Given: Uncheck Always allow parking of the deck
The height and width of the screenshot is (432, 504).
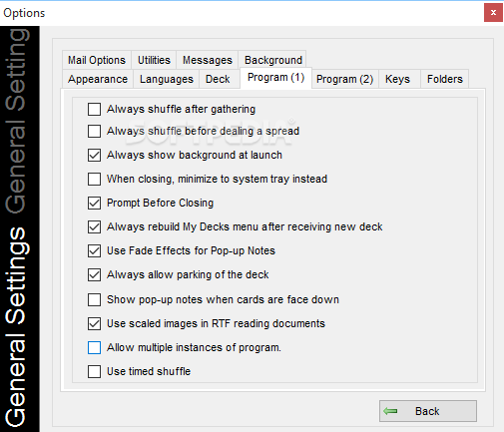Looking at the screenshot, I should [94, 274].
